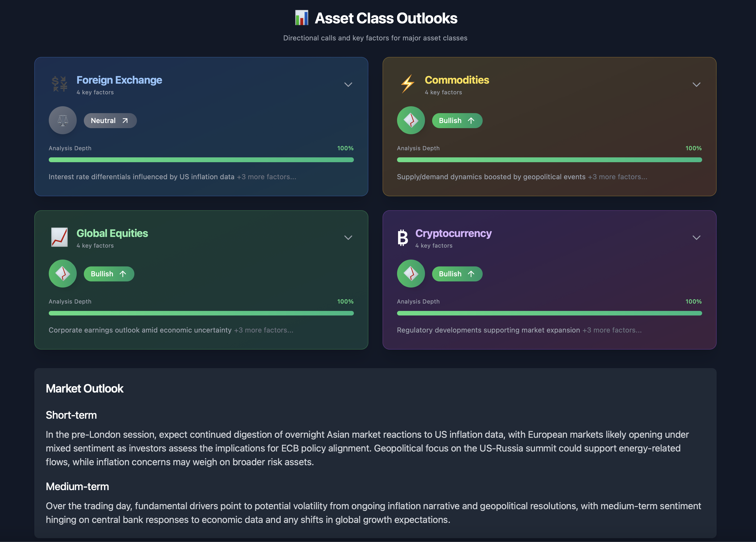This screenshot has width=756, height=542.
Task: Click the bar chart icon in page title
Action: click(302, 18)
